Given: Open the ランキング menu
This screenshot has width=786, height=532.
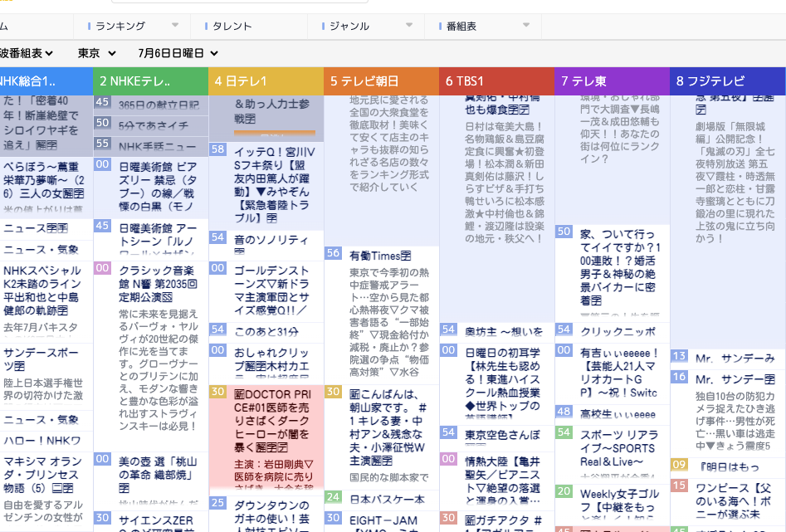Looking at the screenshot, I should pos(120,26).
